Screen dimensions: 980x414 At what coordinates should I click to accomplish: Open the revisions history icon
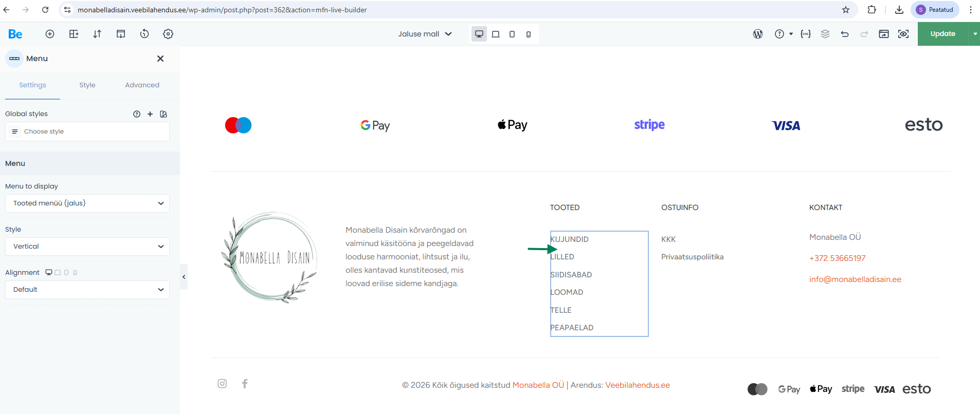(144, 34)
